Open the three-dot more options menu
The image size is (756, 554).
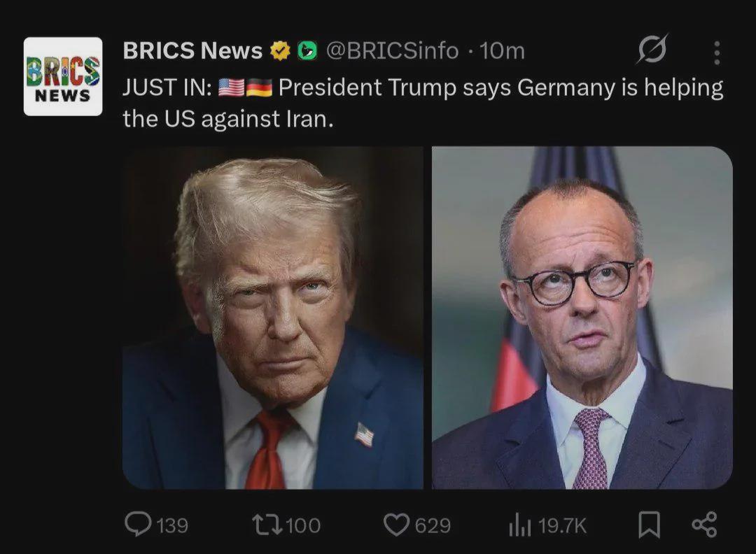(716, 52)
